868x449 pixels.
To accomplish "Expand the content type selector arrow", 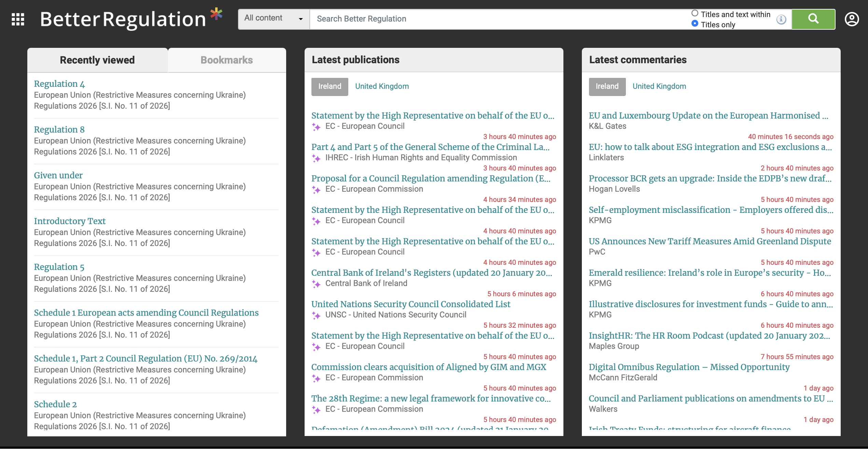I will [300, 19].
